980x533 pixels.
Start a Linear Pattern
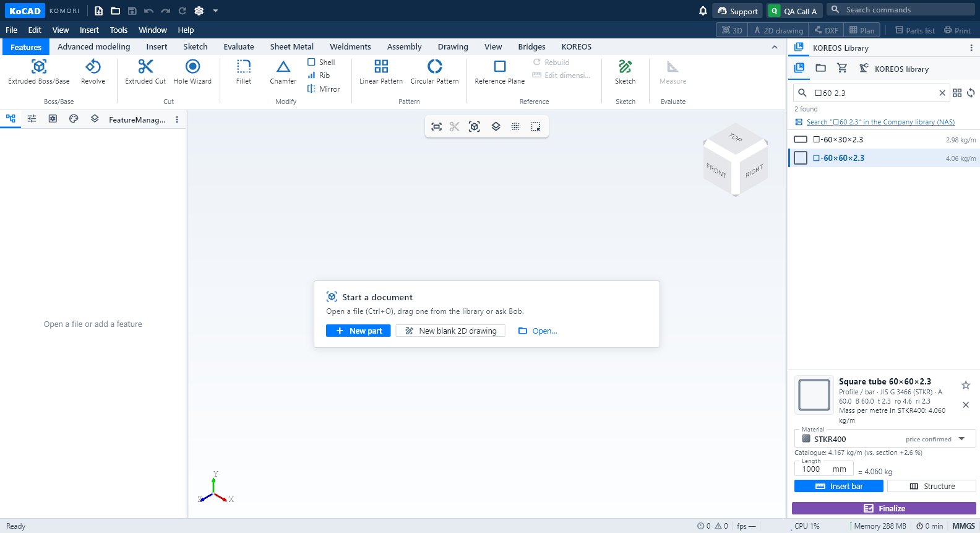click(x=381, y=72)
